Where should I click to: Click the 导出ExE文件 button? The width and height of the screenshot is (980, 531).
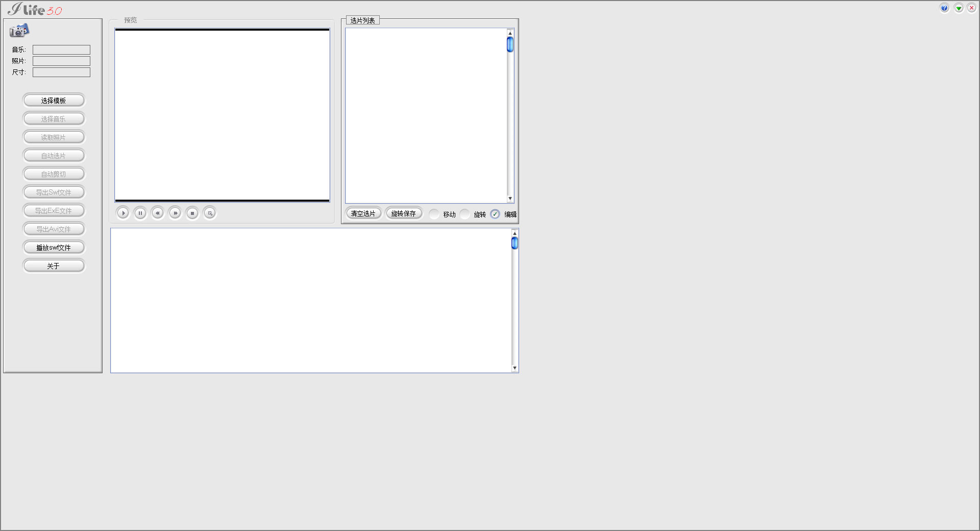pyautogui.click(x=54, y=211)
